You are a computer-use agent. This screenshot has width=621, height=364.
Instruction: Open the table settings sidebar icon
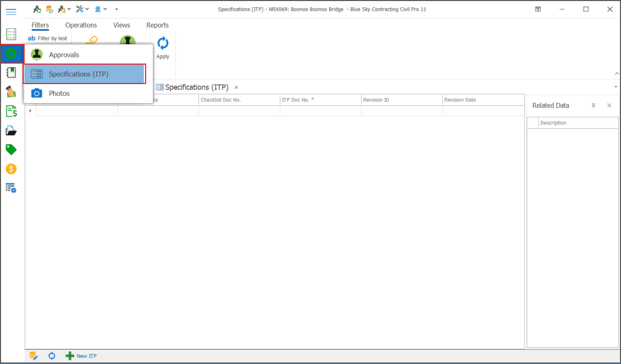(x=11, y=188)
